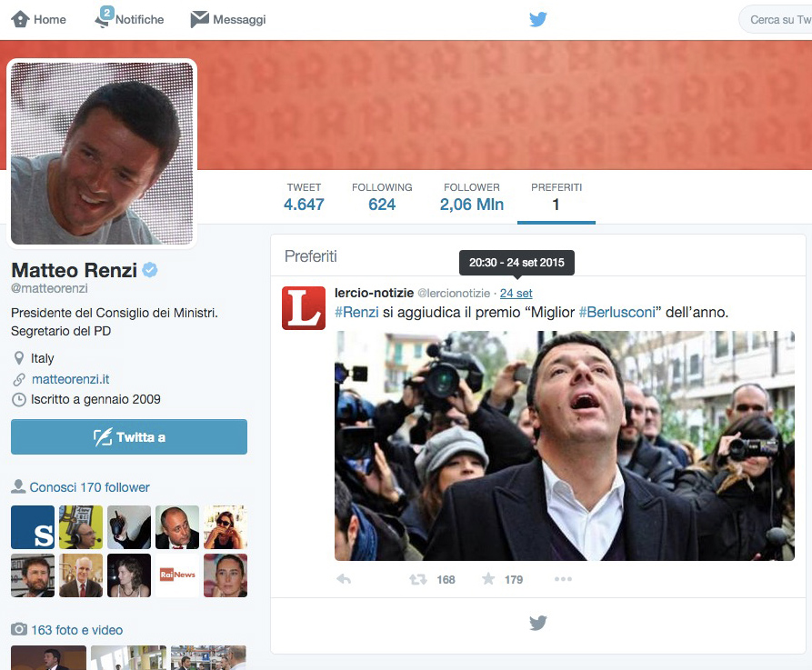Click in the Cerca su Twitter search field
Viewport: 812px width, 670px height.
click(778, 20)
